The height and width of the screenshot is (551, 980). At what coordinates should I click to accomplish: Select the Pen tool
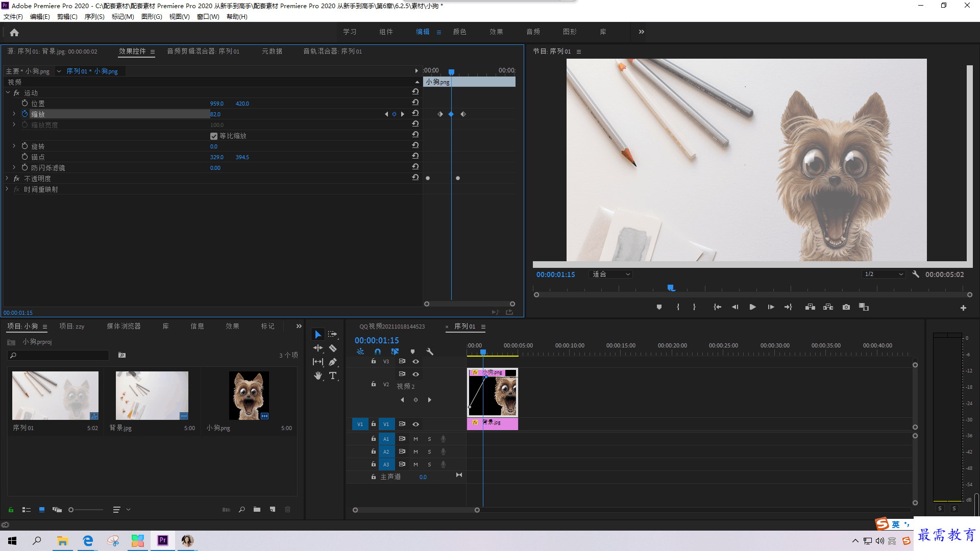tap(333, 362)
